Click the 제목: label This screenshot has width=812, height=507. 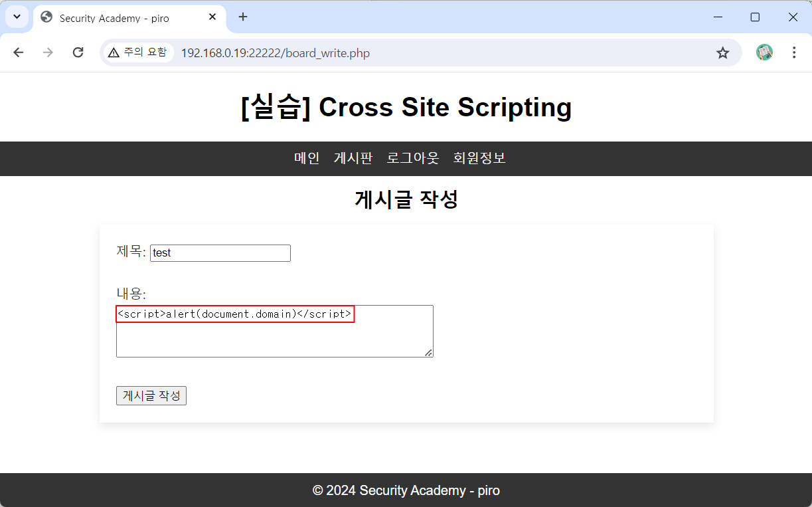131,251
